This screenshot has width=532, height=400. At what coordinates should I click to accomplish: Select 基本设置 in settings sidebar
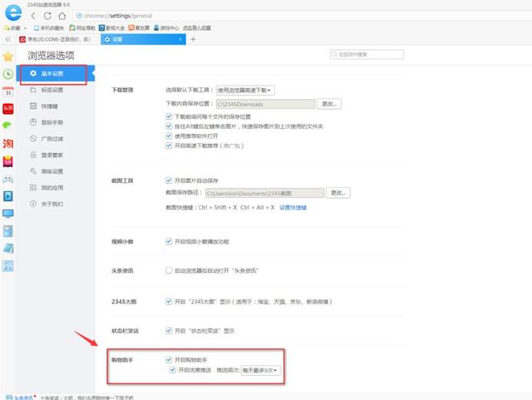tap(56, 73)
